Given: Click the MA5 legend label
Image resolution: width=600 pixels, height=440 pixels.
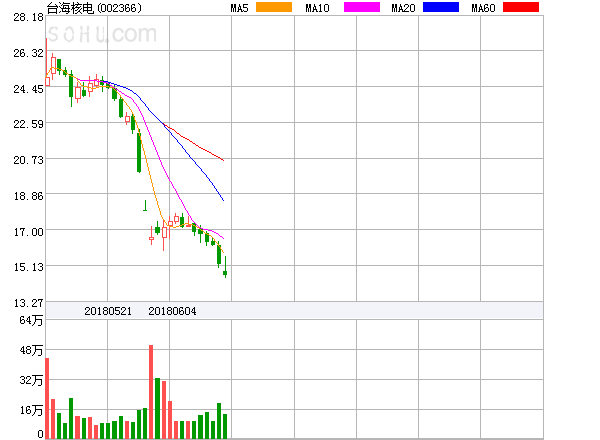Looking at the screenshot, I should point(239,8).
